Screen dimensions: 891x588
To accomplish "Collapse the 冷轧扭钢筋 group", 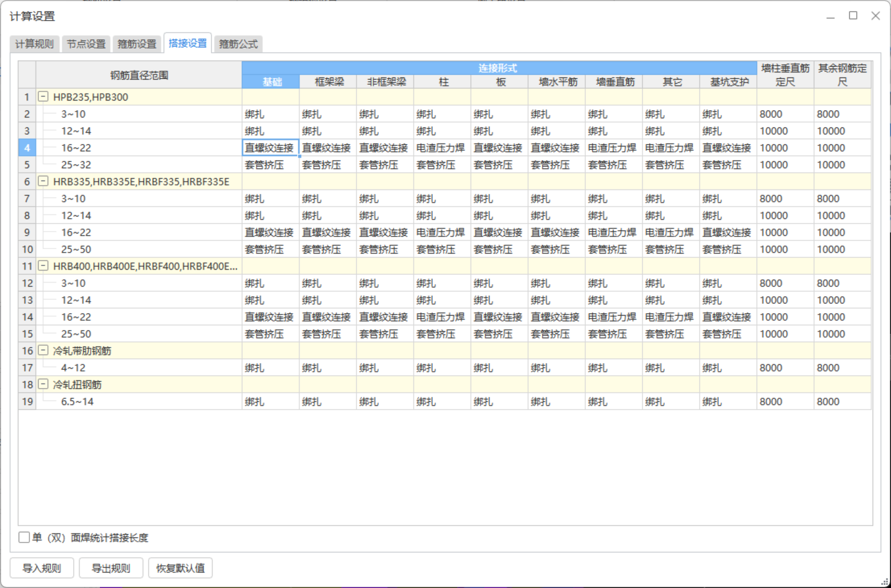I will point(44,384).
